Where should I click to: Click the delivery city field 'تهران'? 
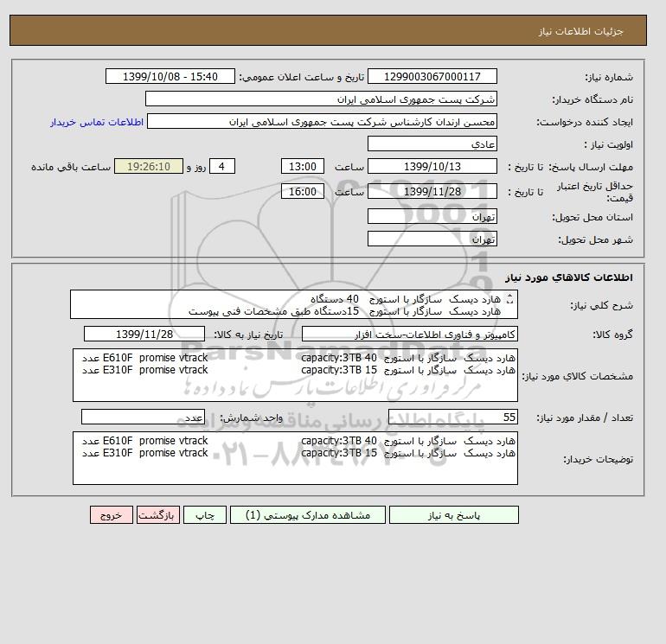432,239
